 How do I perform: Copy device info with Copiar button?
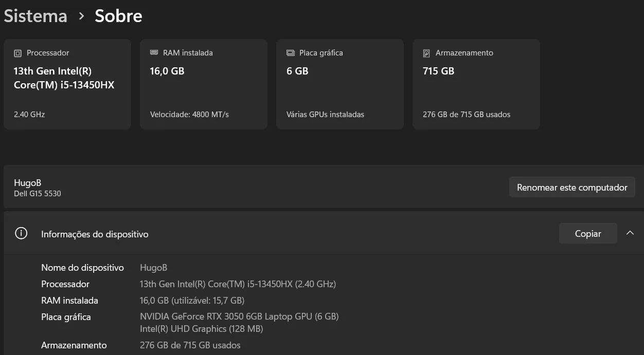(x=588, y=233)
